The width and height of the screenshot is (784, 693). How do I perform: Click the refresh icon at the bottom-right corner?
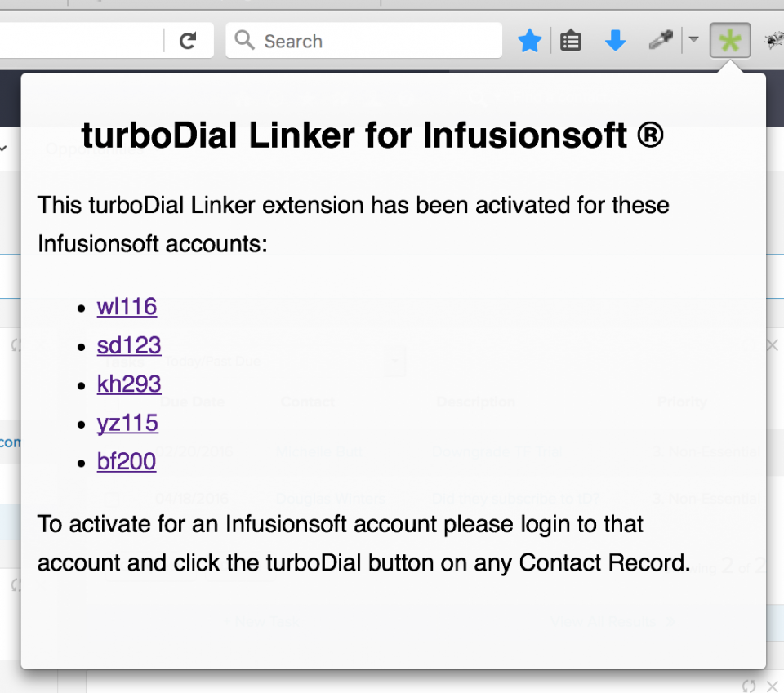coord(749,686)
